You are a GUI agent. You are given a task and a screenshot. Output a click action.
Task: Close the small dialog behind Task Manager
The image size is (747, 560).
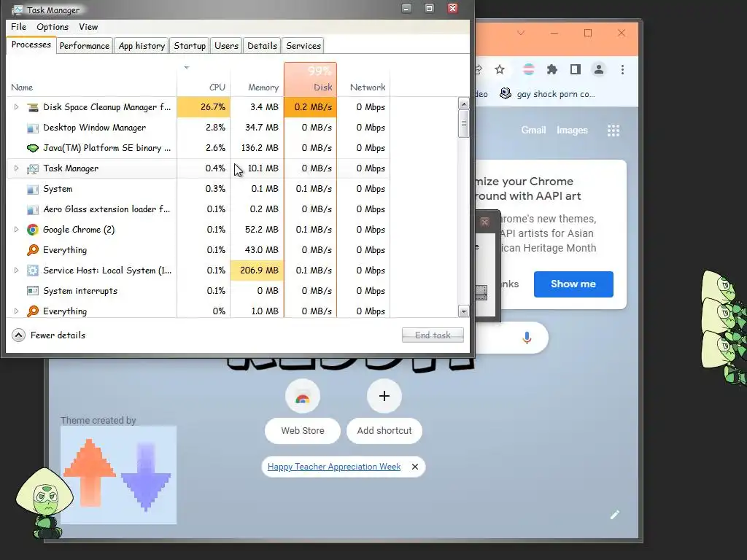click(x=484, y=222)
